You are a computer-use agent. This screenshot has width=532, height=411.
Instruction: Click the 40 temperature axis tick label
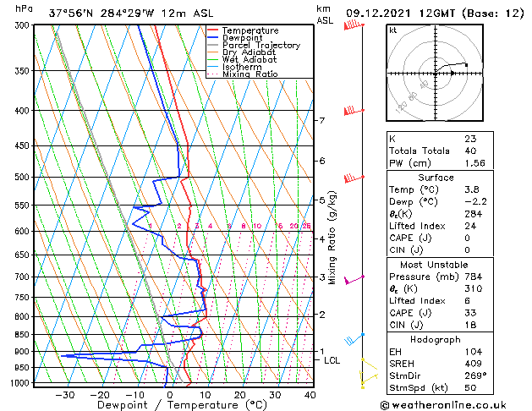[x=310, y=395]
